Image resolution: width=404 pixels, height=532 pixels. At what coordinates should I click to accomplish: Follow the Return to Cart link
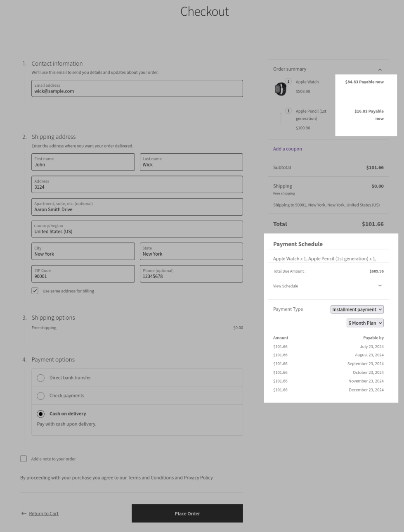click(44, 513)
